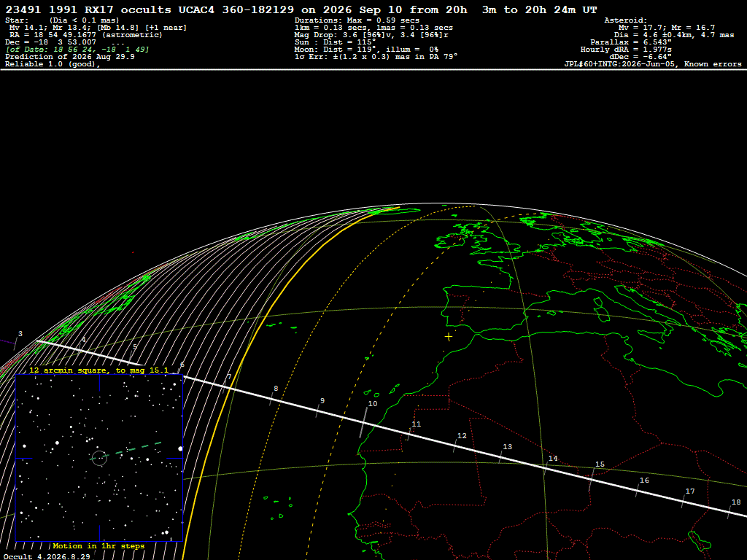Image resolution: width=747 pixels, height=560 pixels.
Task: Click the star chart inset thumbnail
Action: click(x=99, y=458)
